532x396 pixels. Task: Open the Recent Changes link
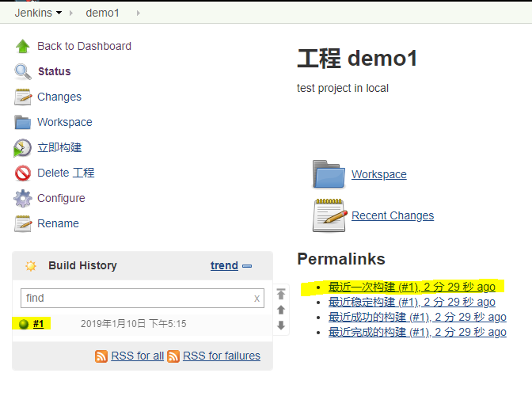pos(393,215)
